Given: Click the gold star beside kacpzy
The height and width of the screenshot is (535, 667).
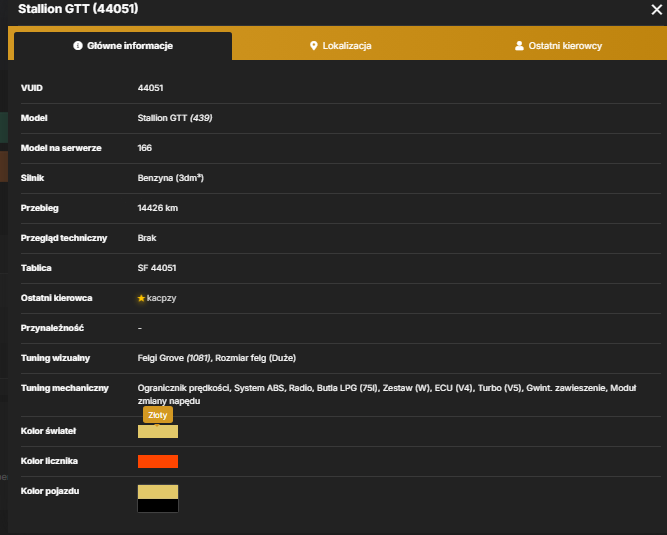Looking at the screenshot, I should tap(141, 298).
